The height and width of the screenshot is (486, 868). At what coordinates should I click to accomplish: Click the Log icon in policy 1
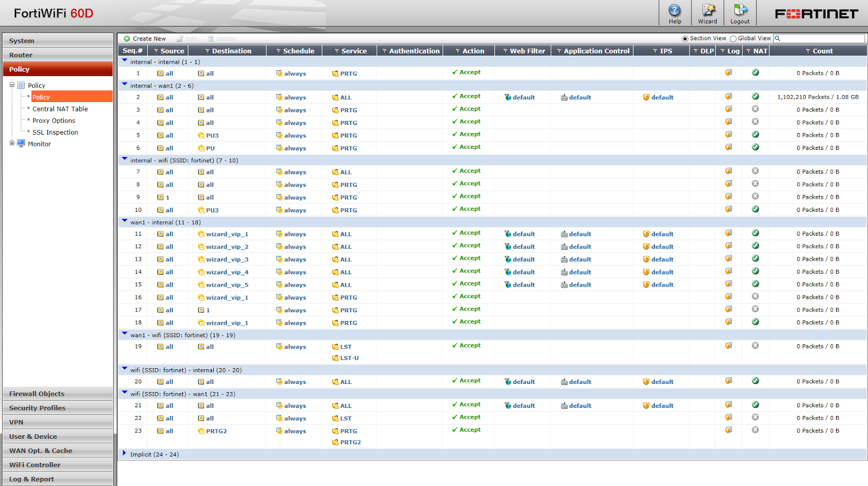(x=729, y=72)
